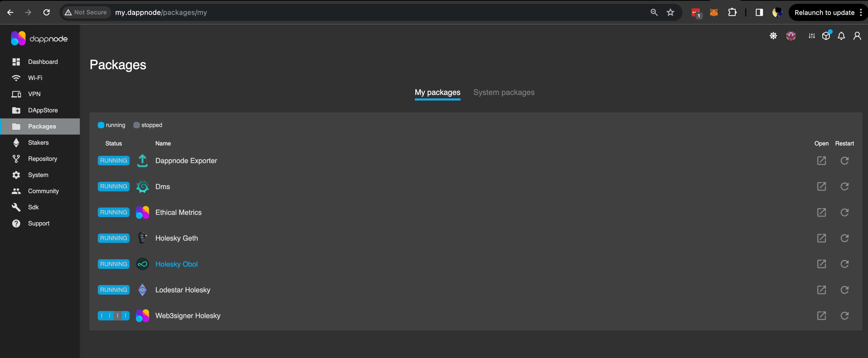Open the Dappnode Exporter external link
The height and width of the screenshot is (358, 868).
[x=822, y=161]
